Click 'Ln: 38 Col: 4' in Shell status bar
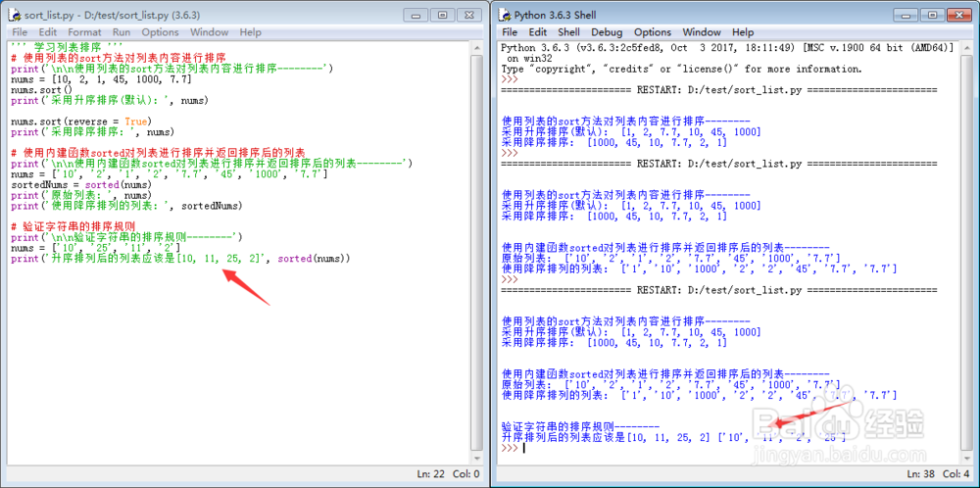Viewport: 980px width, 488px height. 938,474
